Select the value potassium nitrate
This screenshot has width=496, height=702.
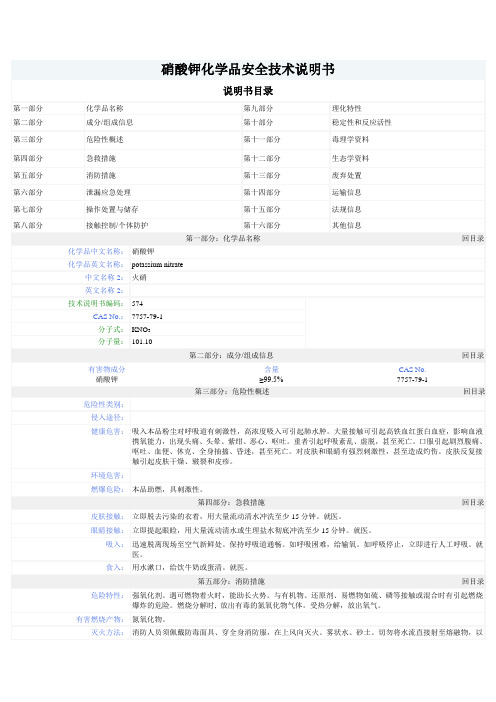(x=157, y=265)
